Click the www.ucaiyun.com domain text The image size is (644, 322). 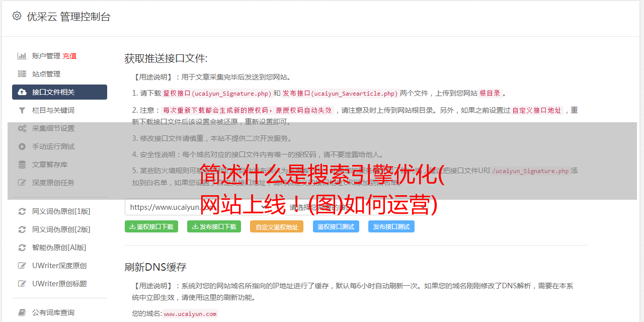pyautogui.click(x=190, y=314)
